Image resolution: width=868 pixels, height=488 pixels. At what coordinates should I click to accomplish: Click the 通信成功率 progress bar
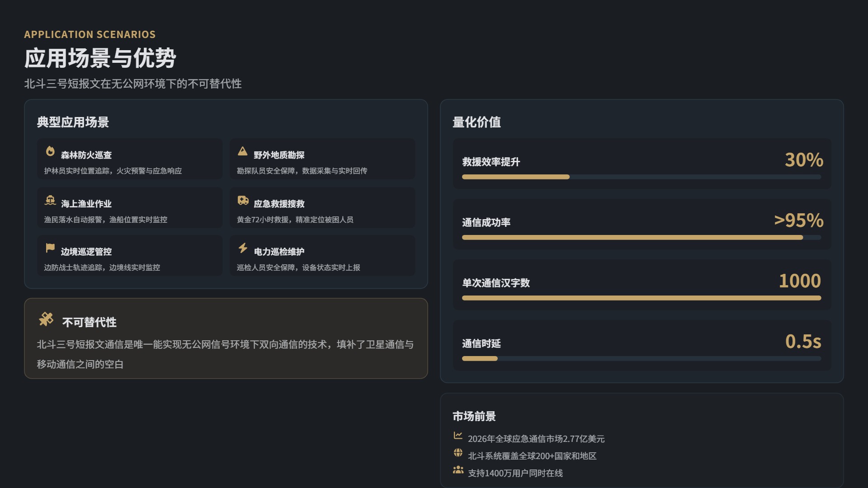click(641, 238)
